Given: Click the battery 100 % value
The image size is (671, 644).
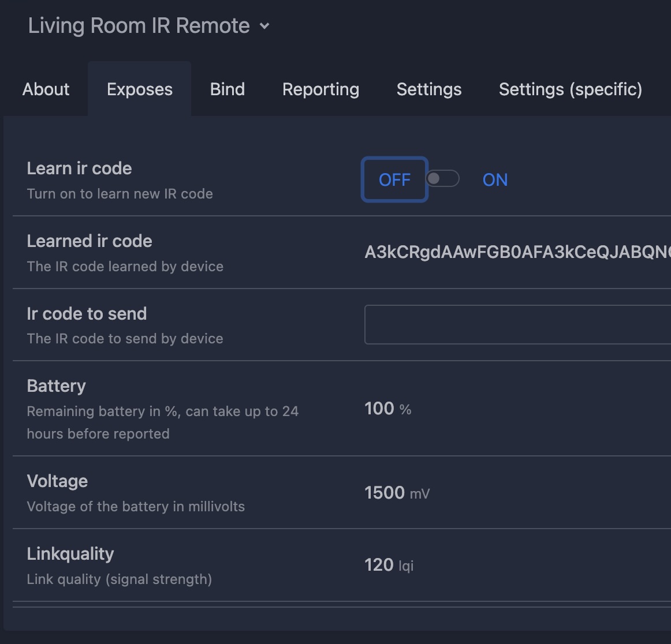Looking at the screenshot, I should pyautogui.click(x=387, y=409).
